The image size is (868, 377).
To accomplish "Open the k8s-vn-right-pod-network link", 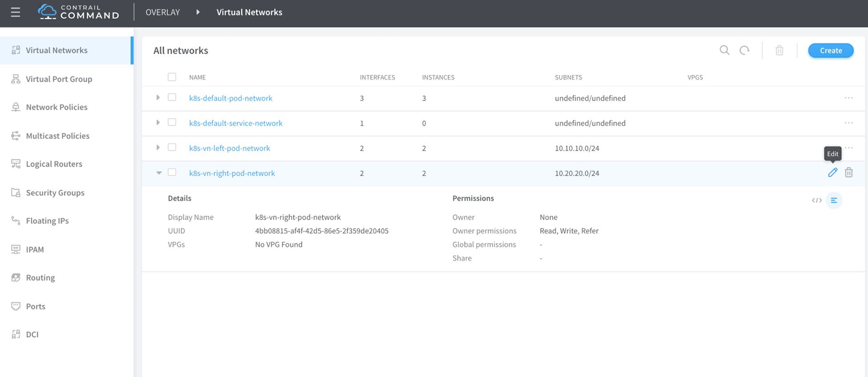I will 232,173.
